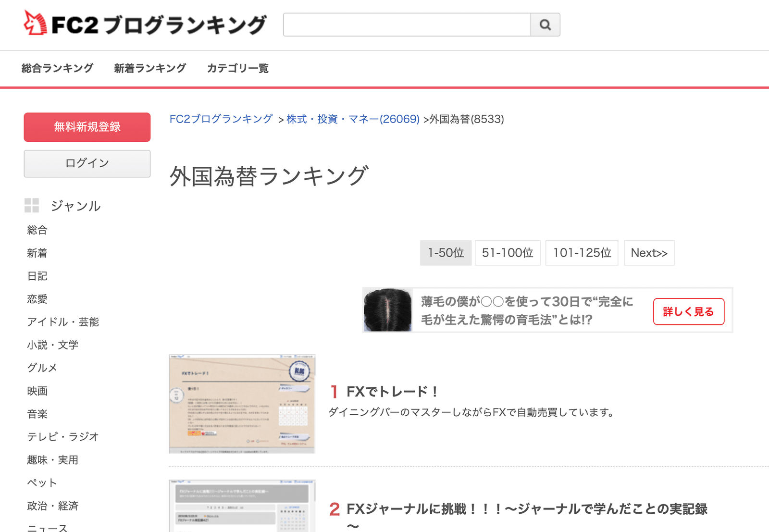This screenshot has width=769, height=532.
Task: Focus the search input field
Action: pos(407,25)
